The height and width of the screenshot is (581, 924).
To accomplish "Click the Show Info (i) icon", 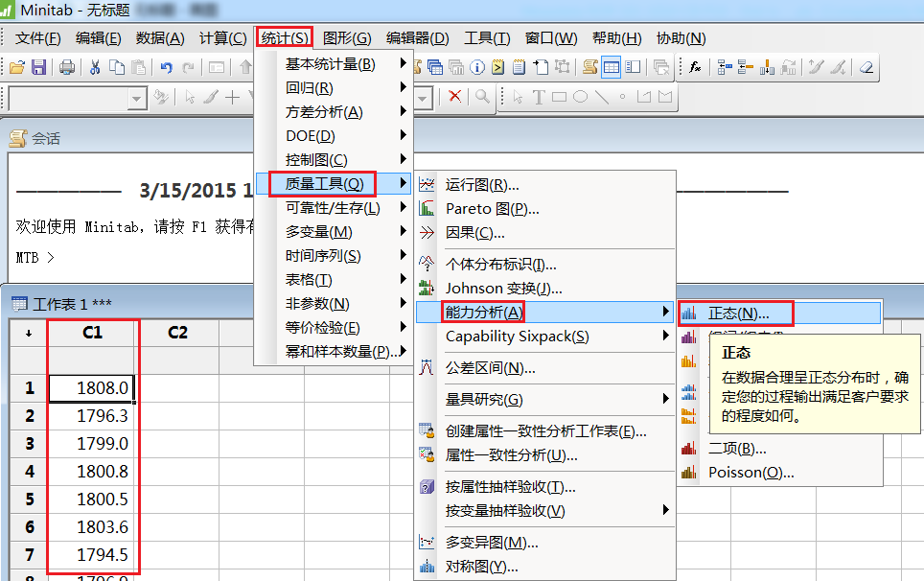I will pyautogui.click(x=477, y=67).
